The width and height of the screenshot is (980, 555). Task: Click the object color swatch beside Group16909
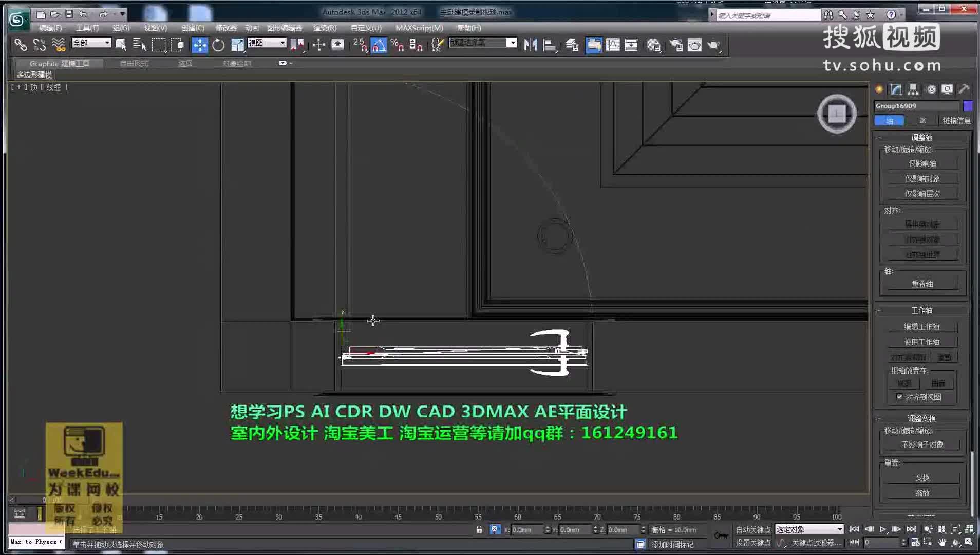pos(969,106)
